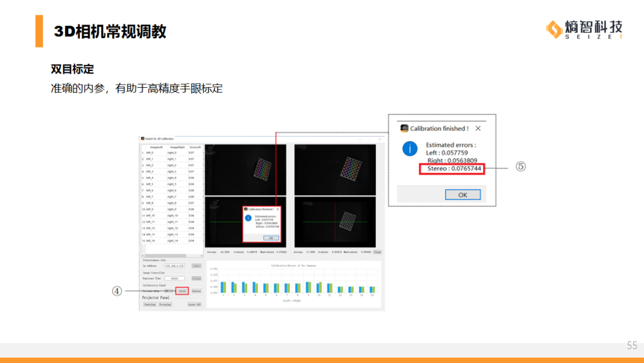
Task: Click the Open button next to Ip Address
Action: [x=196, y=266]
